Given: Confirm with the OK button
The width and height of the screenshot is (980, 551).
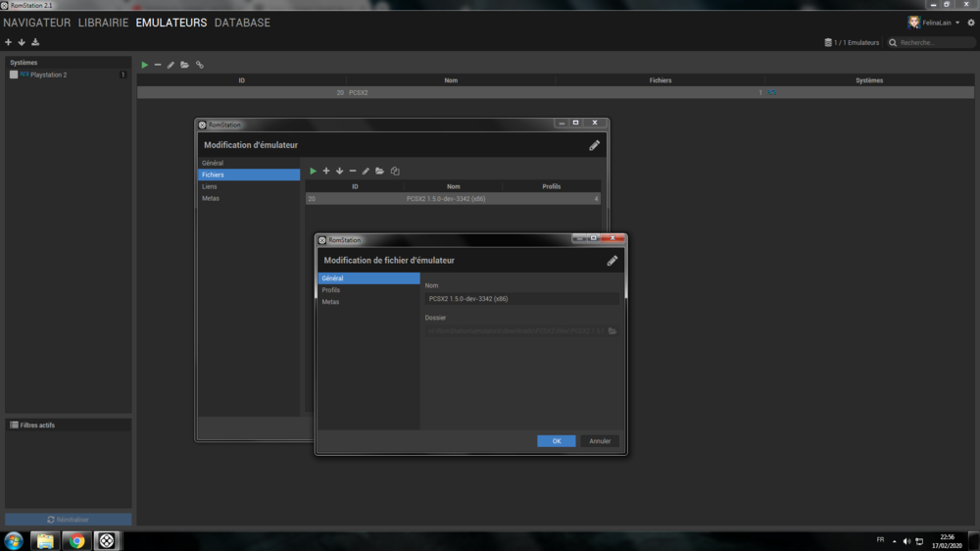Looking at the screenshot, I should [x=557, y=441].
